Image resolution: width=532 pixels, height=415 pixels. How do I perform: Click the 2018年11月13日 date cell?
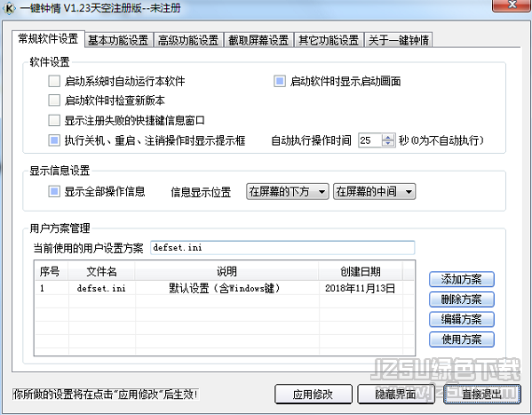coord(361,289)
